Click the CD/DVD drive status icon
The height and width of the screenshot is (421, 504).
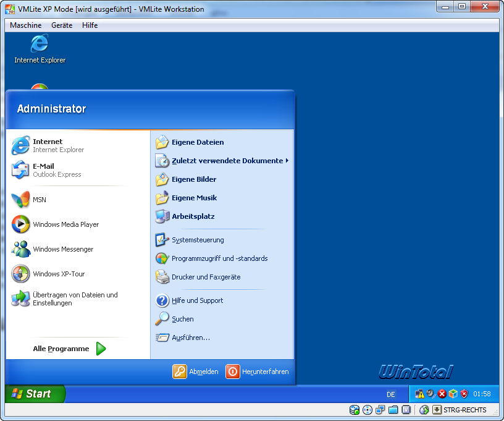(367, 410)
